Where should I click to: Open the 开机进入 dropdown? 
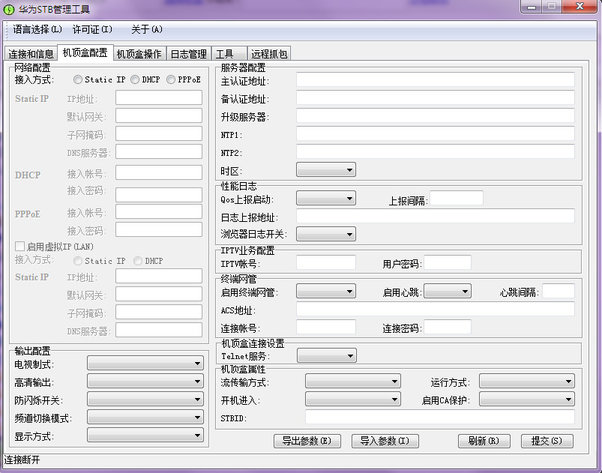[353, 399]
